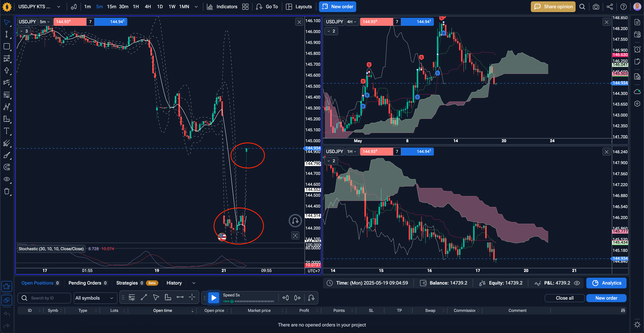Toggle light/dark theme sun icon
This screenshot has height=333, width=644.
tap(637, 324)
